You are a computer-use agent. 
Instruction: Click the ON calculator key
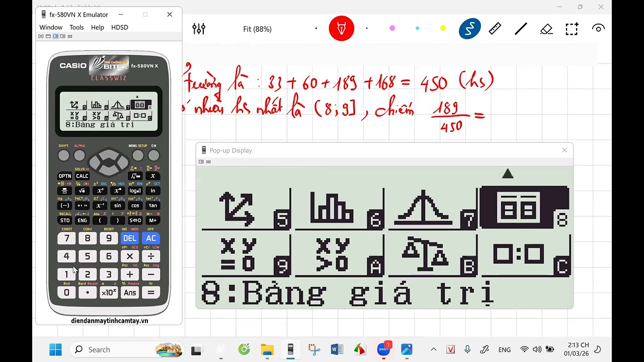tap(154, 155)
